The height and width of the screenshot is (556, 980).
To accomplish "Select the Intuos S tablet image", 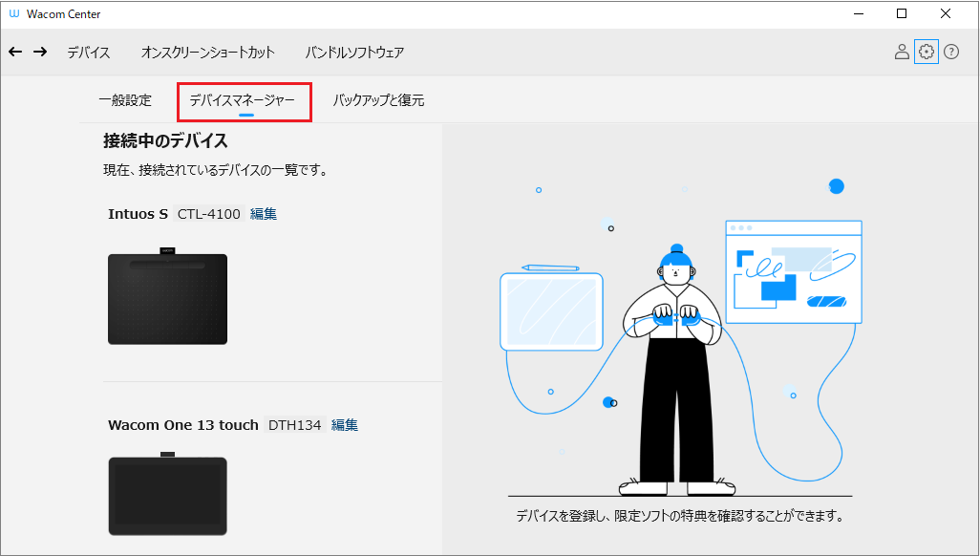I will pos(167,296).
